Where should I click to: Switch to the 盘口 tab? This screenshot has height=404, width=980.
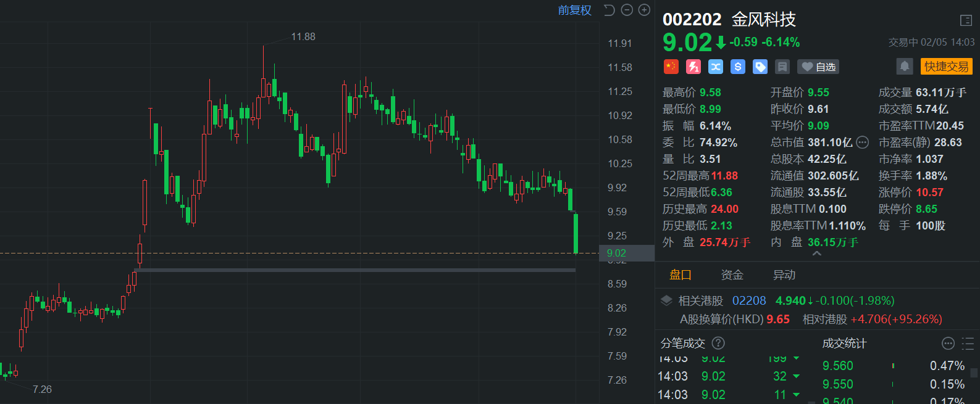681,275
